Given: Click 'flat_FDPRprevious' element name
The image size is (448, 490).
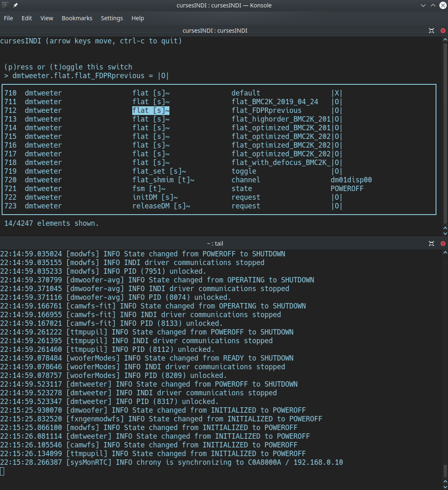Looking at the screenshot, I should (x=267, y=111).
